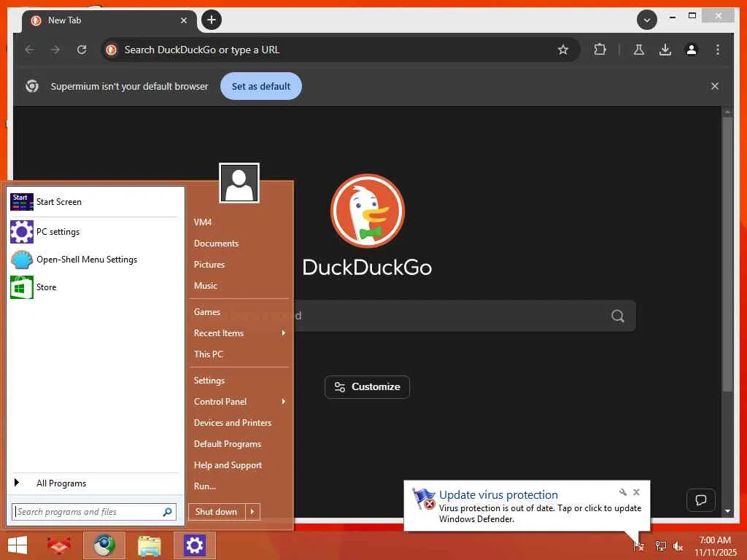Click the Set as default button
Viewport: 747px width, 560px height.
[x=261, y=86]
